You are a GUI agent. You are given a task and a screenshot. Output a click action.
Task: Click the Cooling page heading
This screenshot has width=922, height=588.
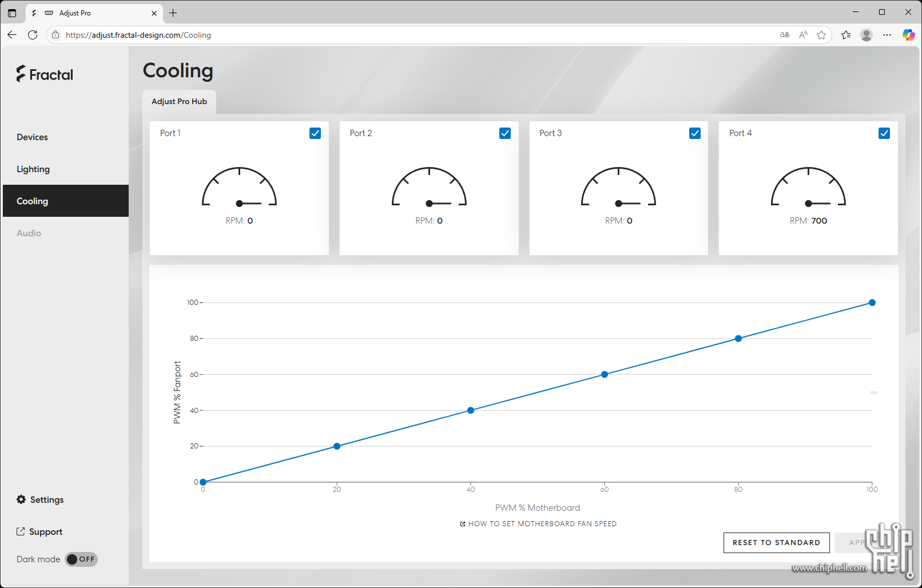(178, 70)
